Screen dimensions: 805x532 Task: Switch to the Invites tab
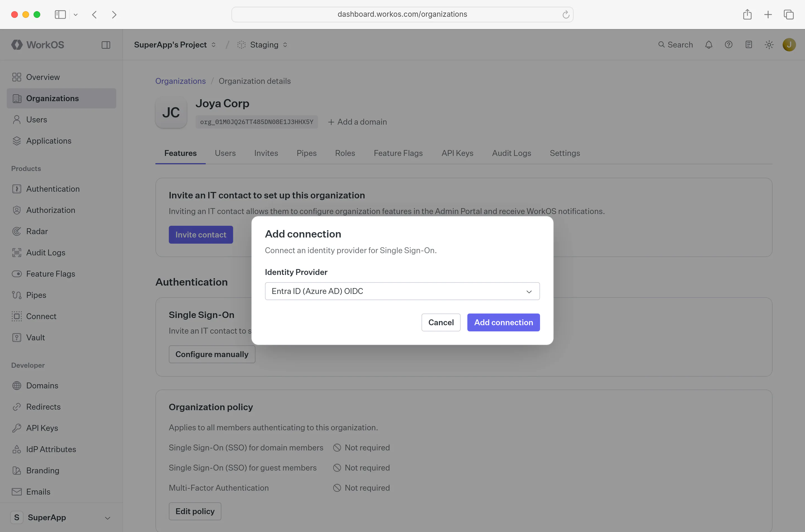(x=266, y=153)
